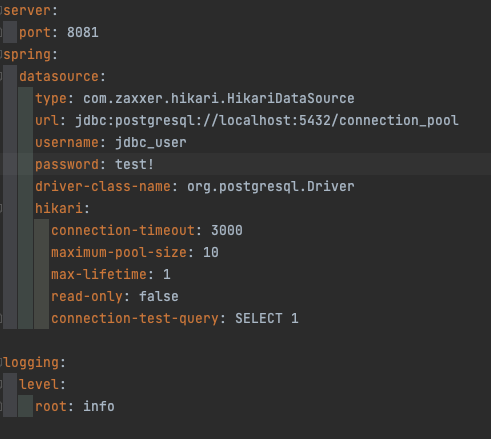Click the jdbc postgresql url value
Screen dimensions: 491x439
(x=267, y=121)
